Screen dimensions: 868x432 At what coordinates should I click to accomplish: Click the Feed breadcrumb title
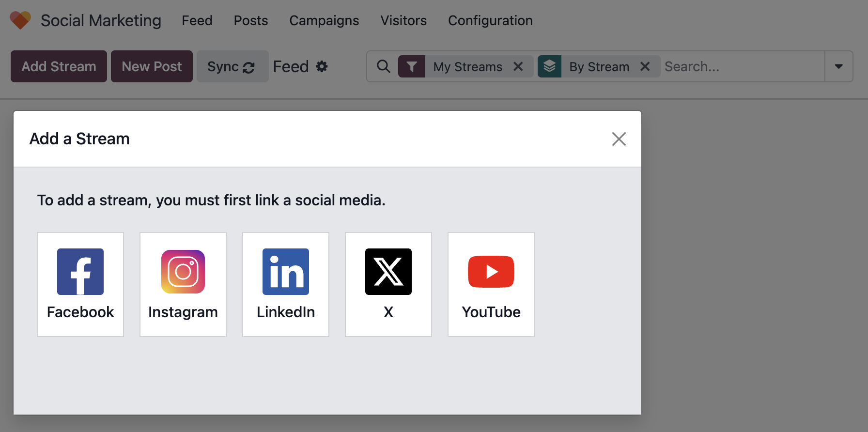[291, 66]
